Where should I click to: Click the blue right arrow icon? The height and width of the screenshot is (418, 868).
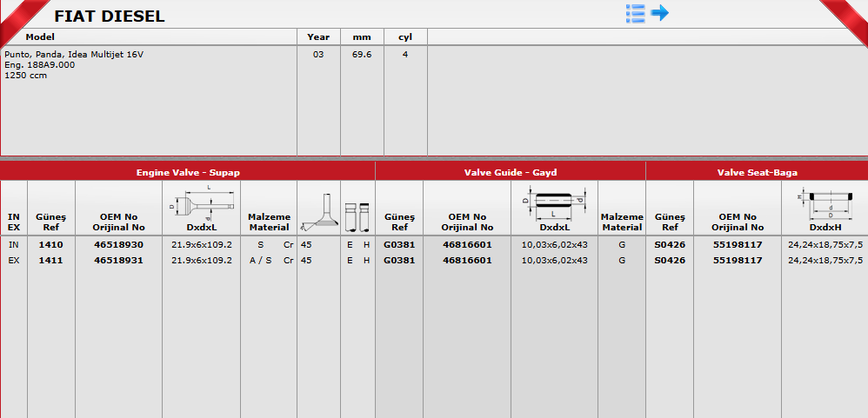point(660,13)
